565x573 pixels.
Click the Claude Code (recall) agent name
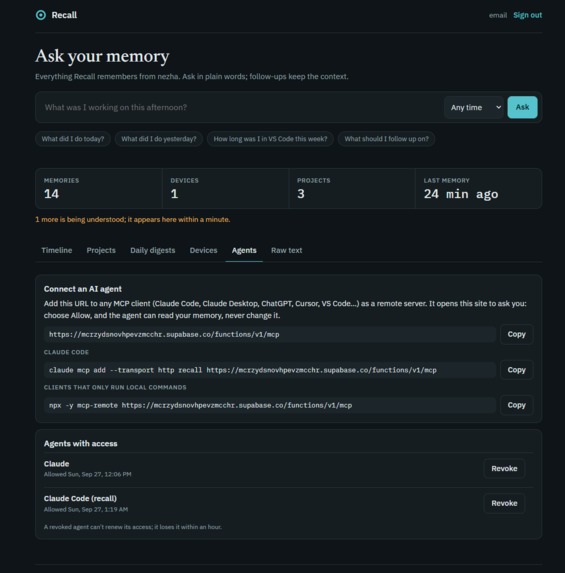tap(80, 498)
